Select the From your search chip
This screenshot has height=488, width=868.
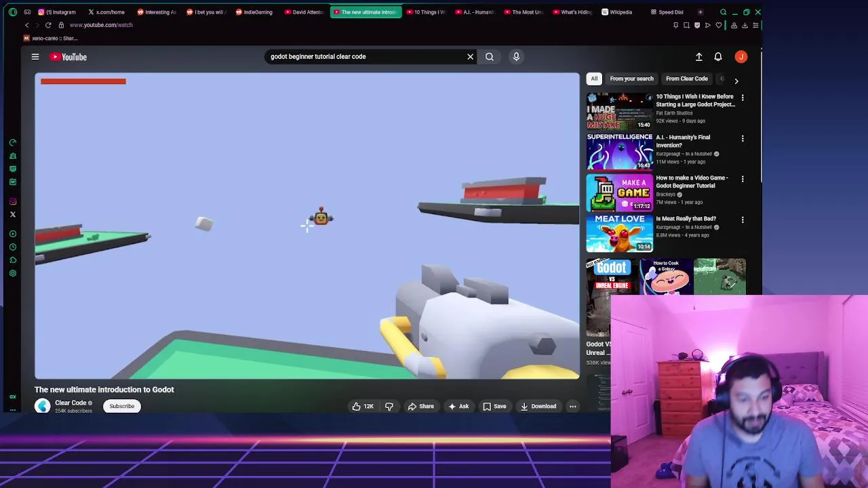(x=631, y=79)
